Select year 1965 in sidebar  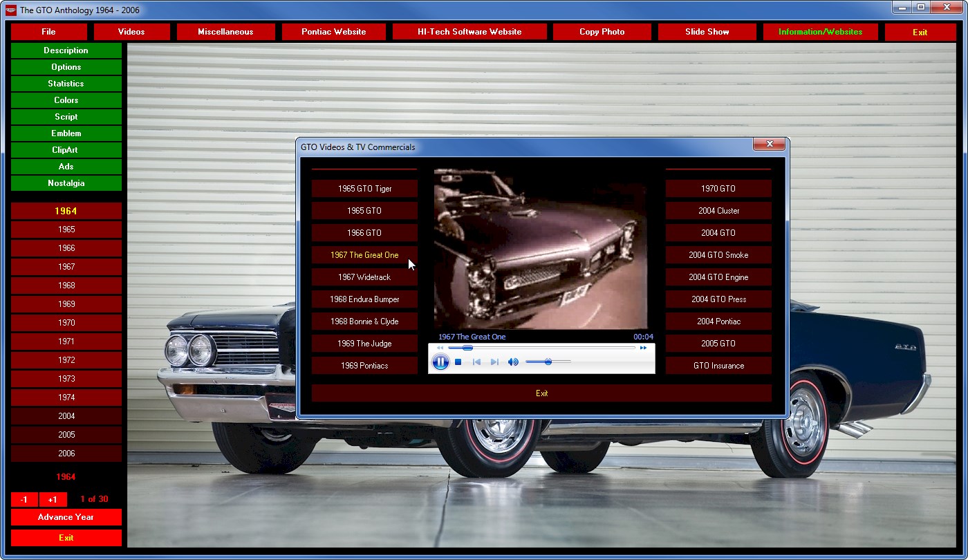tap(66, 230)
